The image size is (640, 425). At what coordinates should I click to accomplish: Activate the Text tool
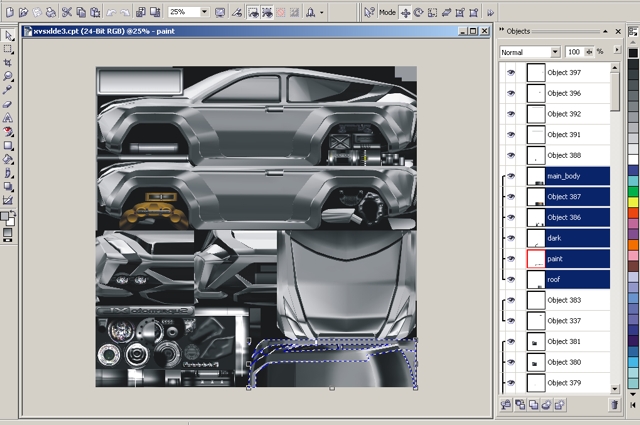point(8,117)
